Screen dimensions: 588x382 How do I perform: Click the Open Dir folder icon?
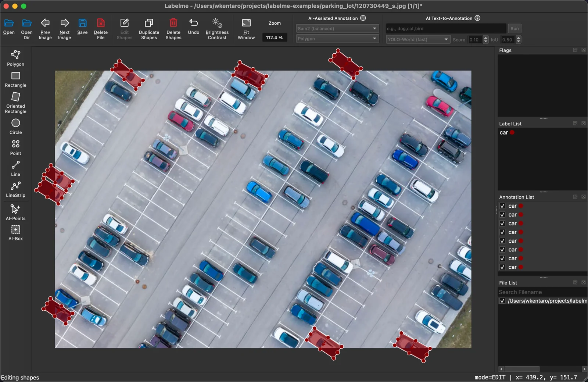27,23
